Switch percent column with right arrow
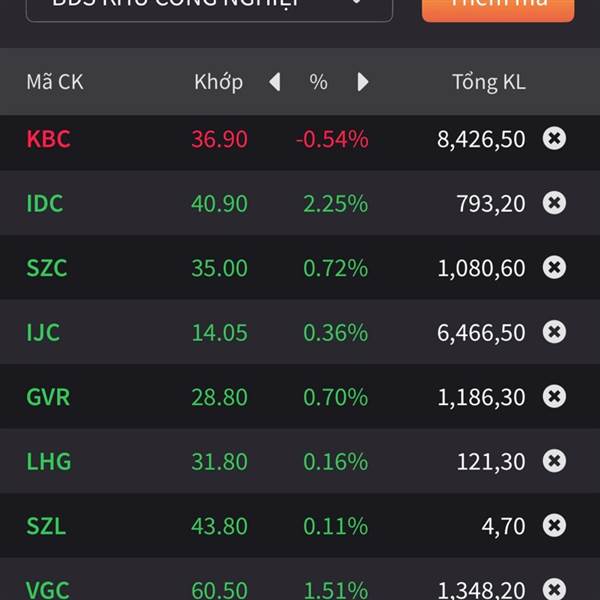Image resolution: width=600 pixels, height=600 pixels. point(363,82)
